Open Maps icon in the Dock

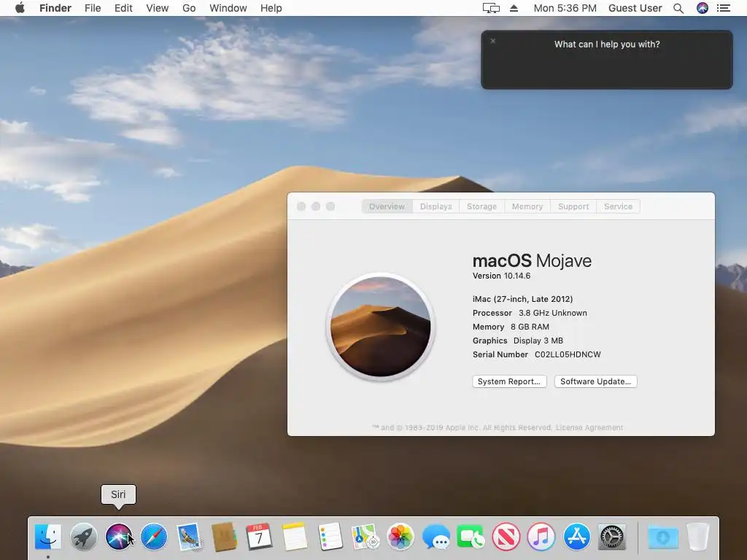[365, 537]
